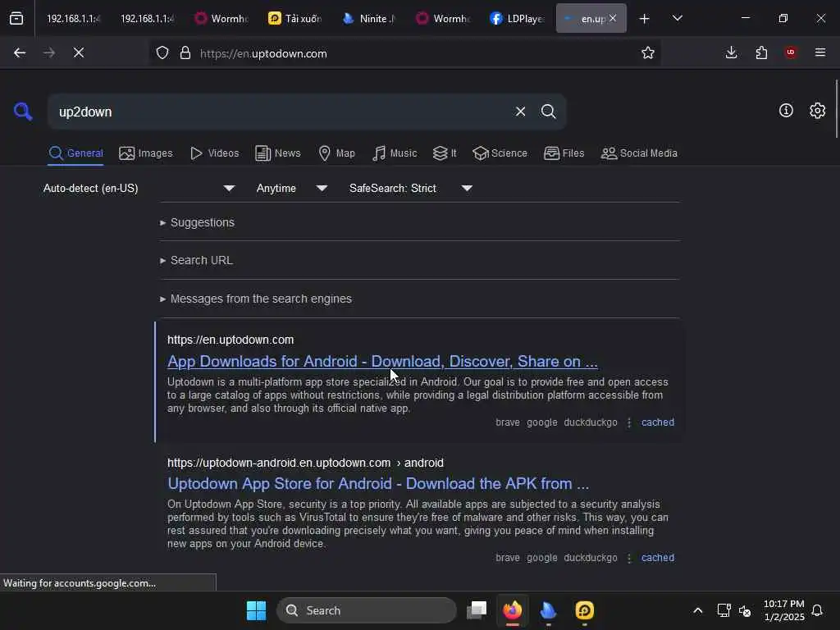
Task: Bookmark this page with the star
Action: click(648, 52)
